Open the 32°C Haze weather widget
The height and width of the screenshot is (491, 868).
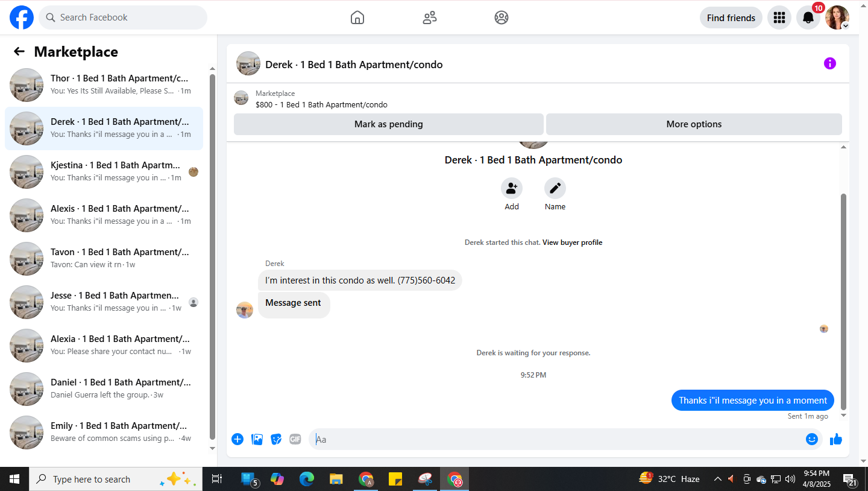click(669, 479)
